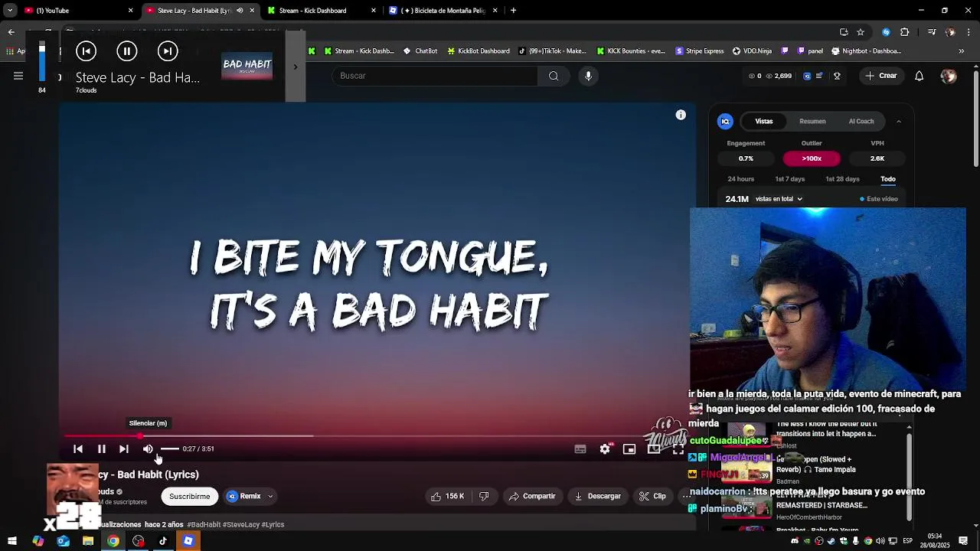980x551 pixels.
Task: Open the YouTube account avatar
Action: point(949,76)
